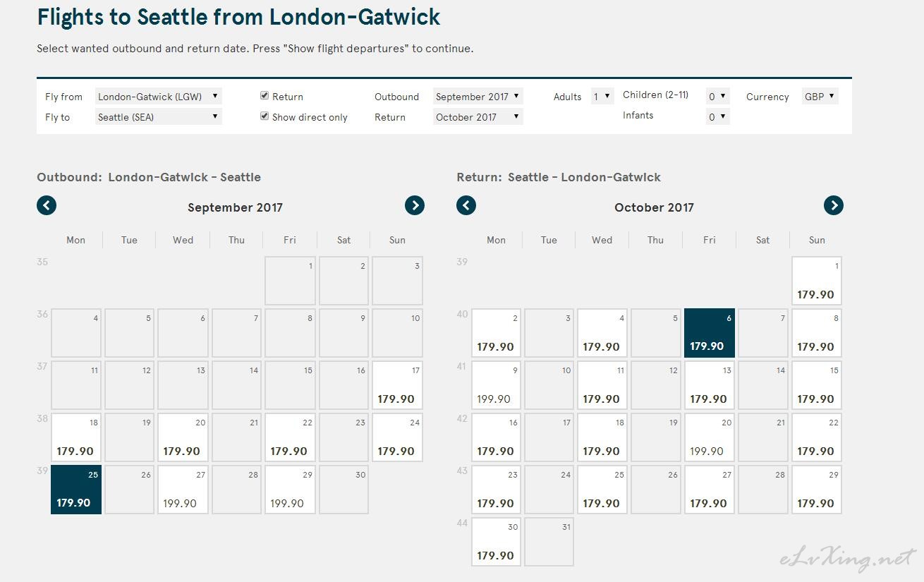The width and height of the screenshot is (924, 582).
Task: Go to previous month in outbound calendar
Action: [47, 205]
